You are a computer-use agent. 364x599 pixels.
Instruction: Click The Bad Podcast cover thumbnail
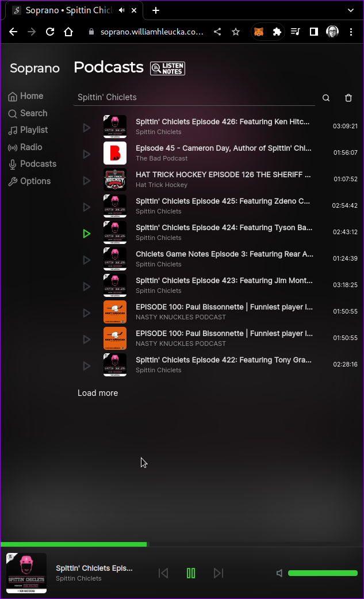click(115, 153)
